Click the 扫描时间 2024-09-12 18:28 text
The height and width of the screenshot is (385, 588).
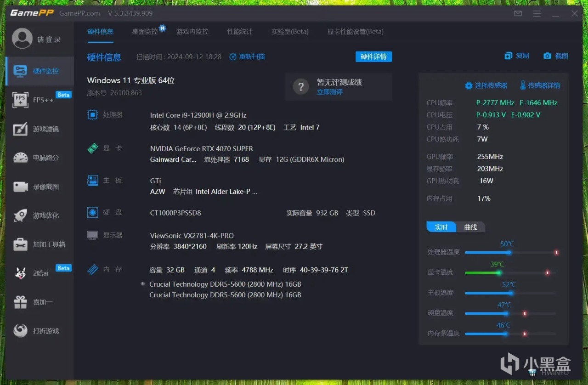click(179, 57)
